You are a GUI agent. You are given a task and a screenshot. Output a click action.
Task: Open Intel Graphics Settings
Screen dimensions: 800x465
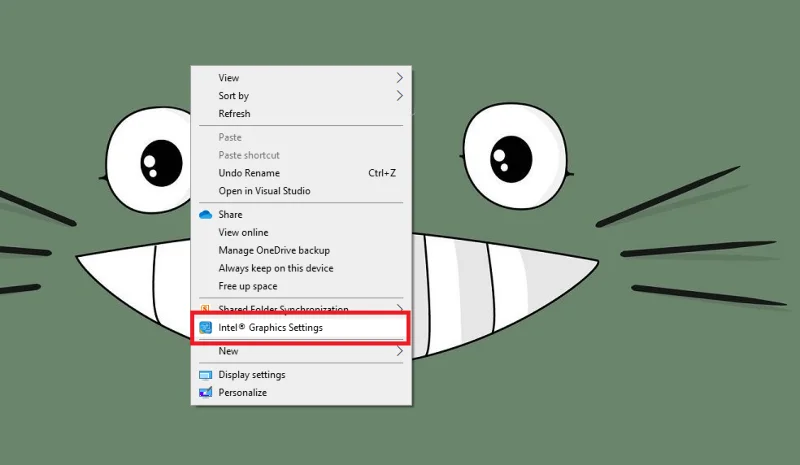point(301,328)
